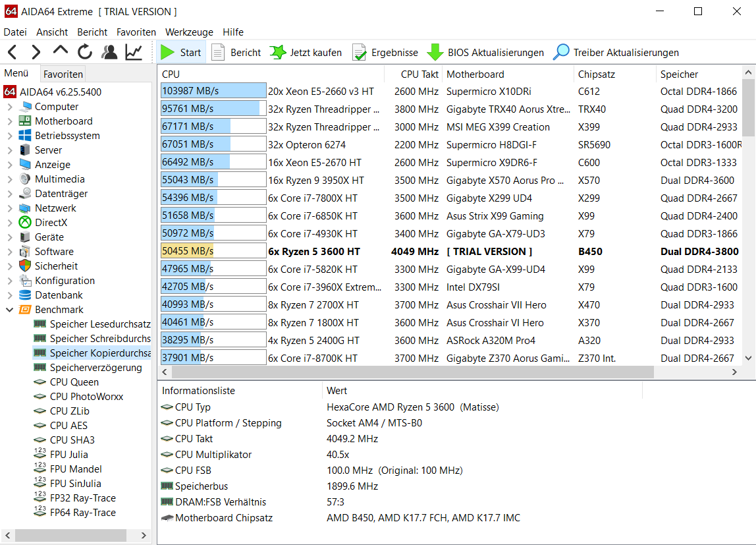
Task: Select the CPU Multiplikator info row
Action: point(400,454)
